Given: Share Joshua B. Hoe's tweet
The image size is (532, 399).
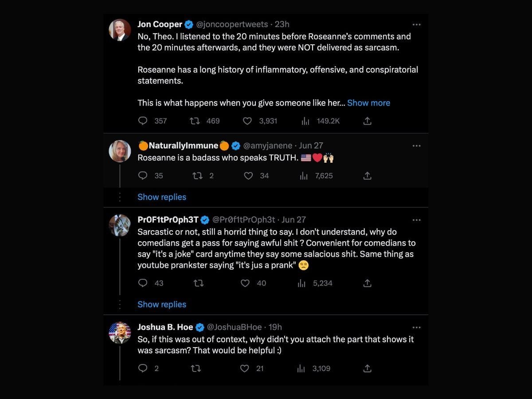Looking at the screenshot, I should click(367, 368).
